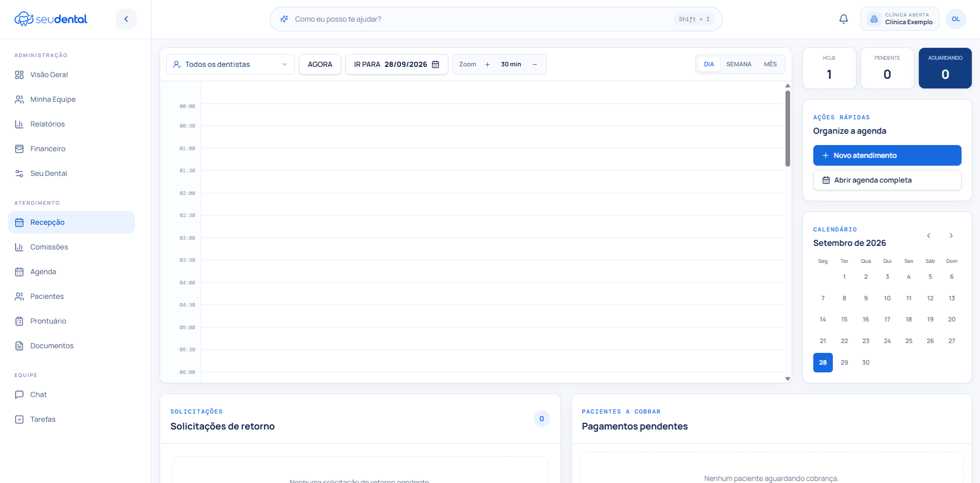Open team Chat
The height and width of the screenshot is (483, 980).
point(72,395)
